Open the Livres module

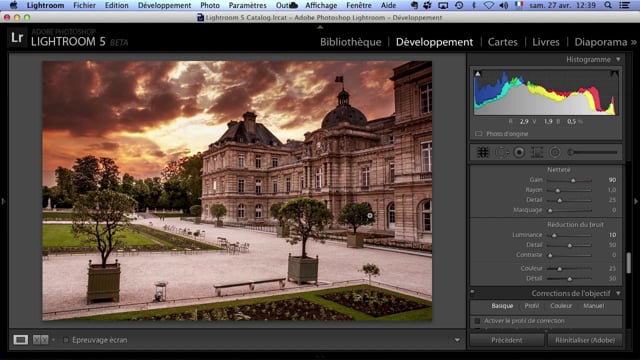pos(546,42)
